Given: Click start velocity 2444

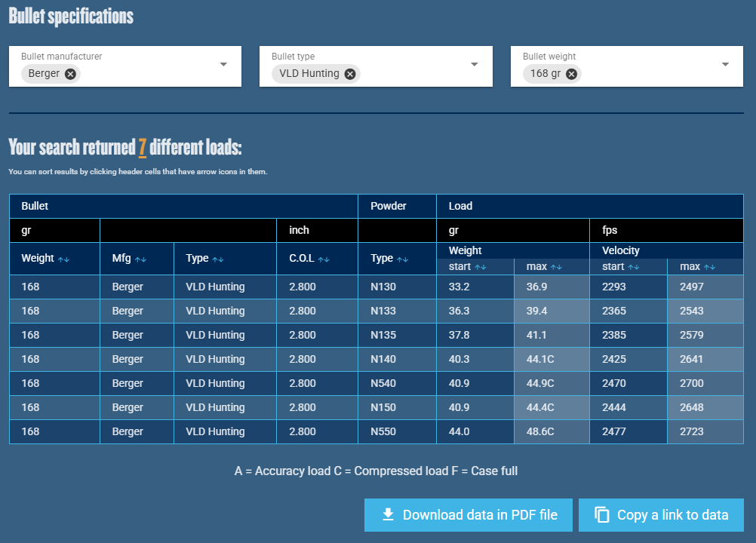Looking at the screenshot, I should click(613, 407).
